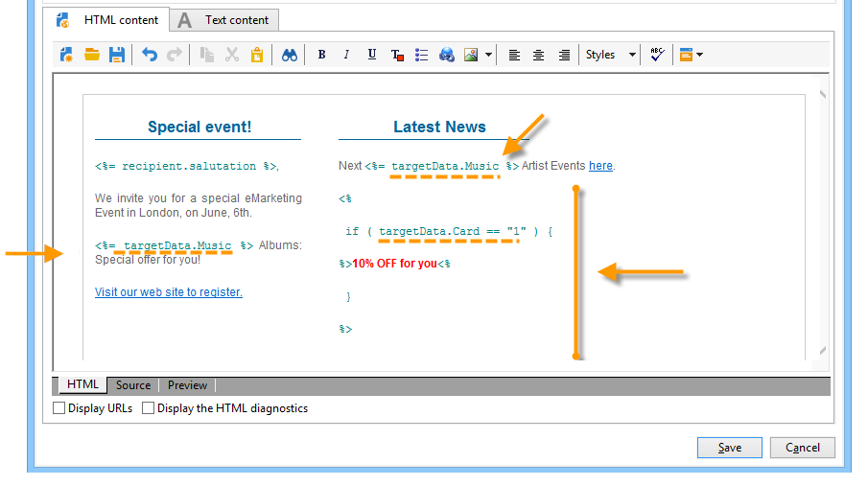Click targetData.Music in the Latest News column
This screenshot has width=868, height=486.
click(x=445, y=166)
